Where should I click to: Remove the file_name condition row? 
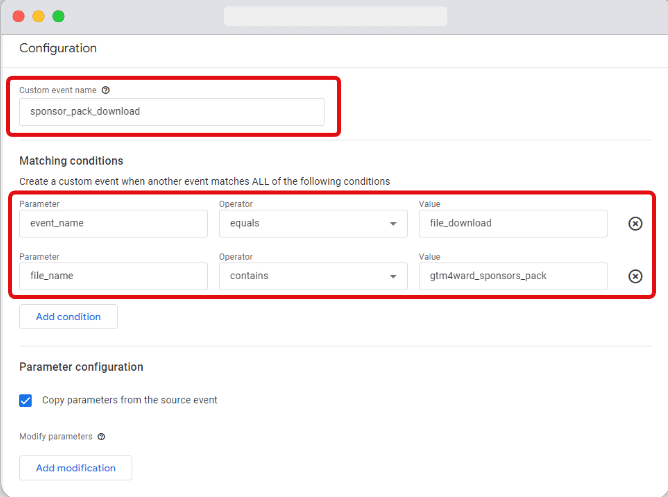click(635, 276)
